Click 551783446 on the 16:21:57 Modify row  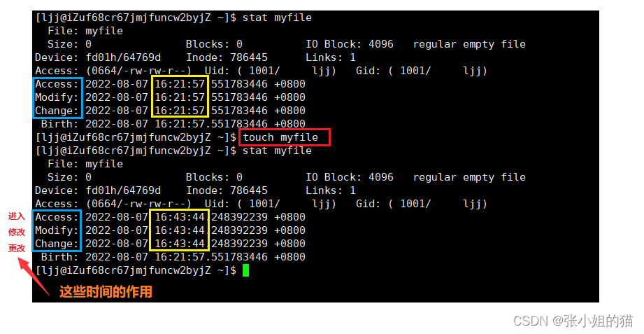point(239,97)
